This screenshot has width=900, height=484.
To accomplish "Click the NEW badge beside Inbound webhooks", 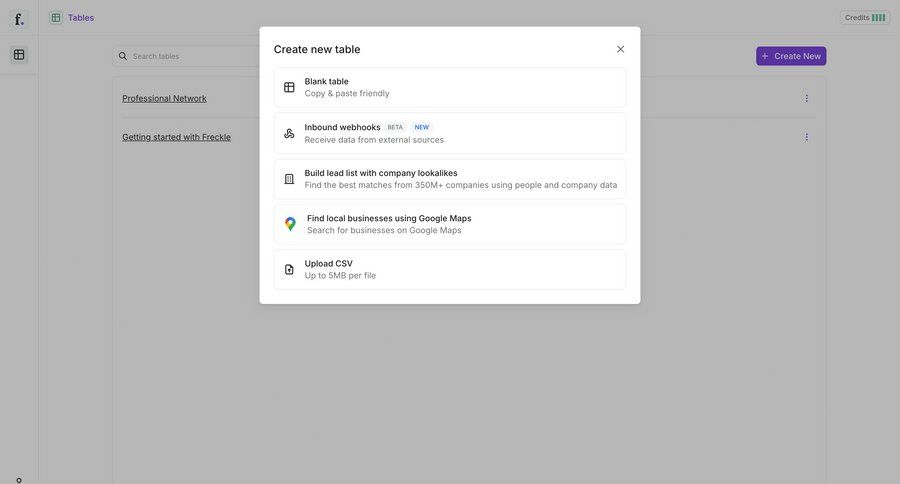I will point(422,127).
